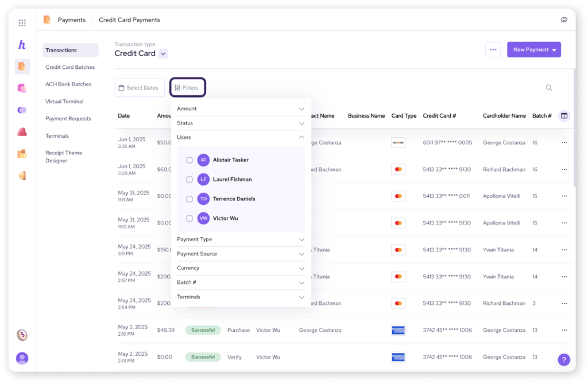Open the ellipsis actions menu next to New Payment

point(493,49)
